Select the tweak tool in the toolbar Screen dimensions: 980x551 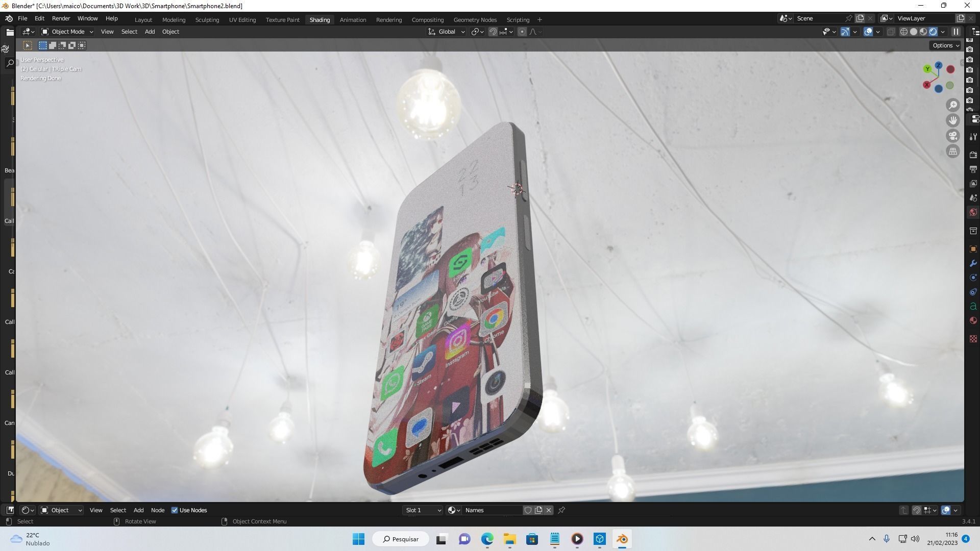pos(28,45)
